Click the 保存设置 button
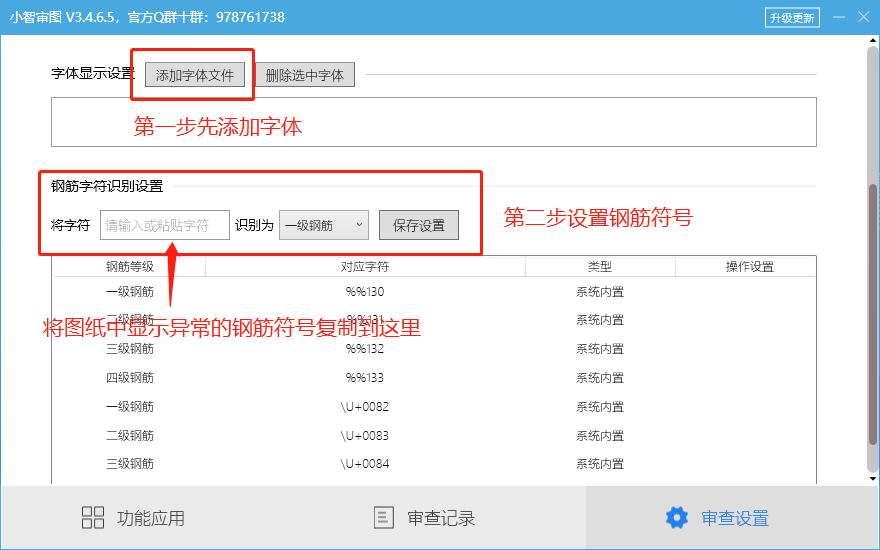This screenshot has width=880, height=550. coord(418,225)
